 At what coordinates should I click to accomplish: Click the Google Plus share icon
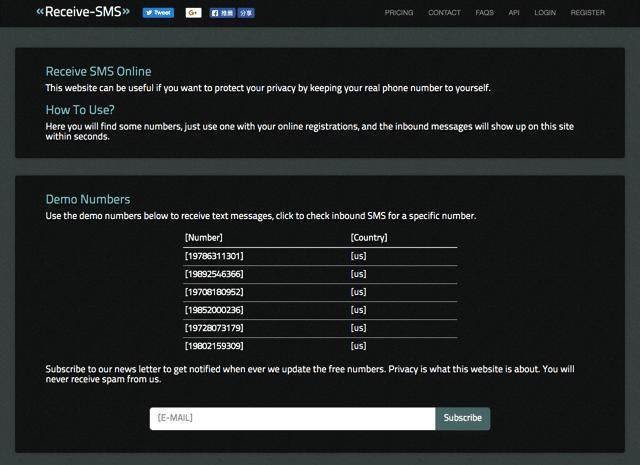click(193, 13)
